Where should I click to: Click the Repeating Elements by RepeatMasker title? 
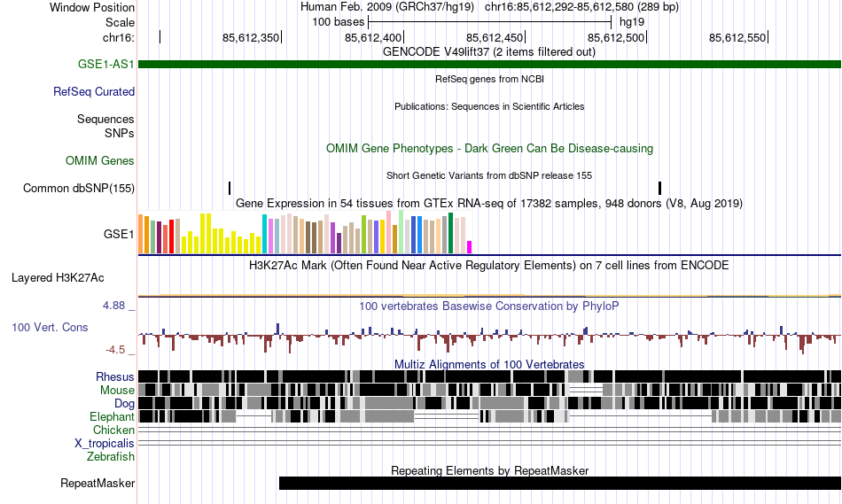490,470
